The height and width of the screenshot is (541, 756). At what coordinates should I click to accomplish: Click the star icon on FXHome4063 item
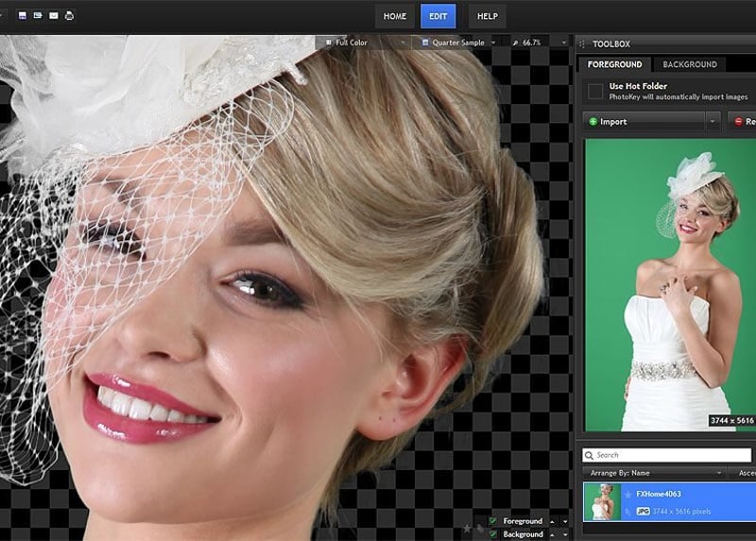click(628, 494)
